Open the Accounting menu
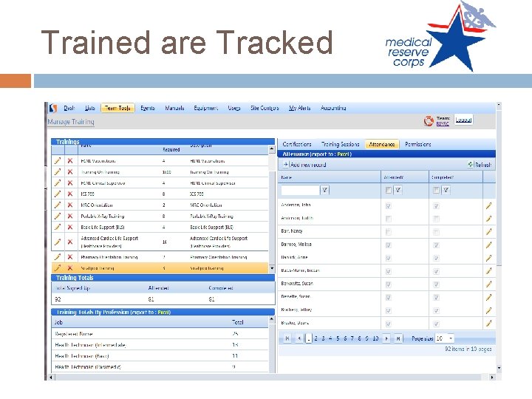This screenshot has width=532, height=399. click(333, 108)
